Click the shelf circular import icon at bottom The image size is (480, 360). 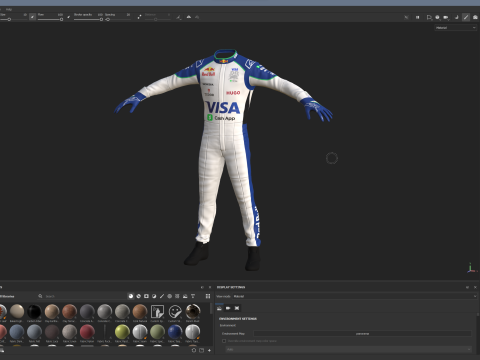tap(194, 350)
